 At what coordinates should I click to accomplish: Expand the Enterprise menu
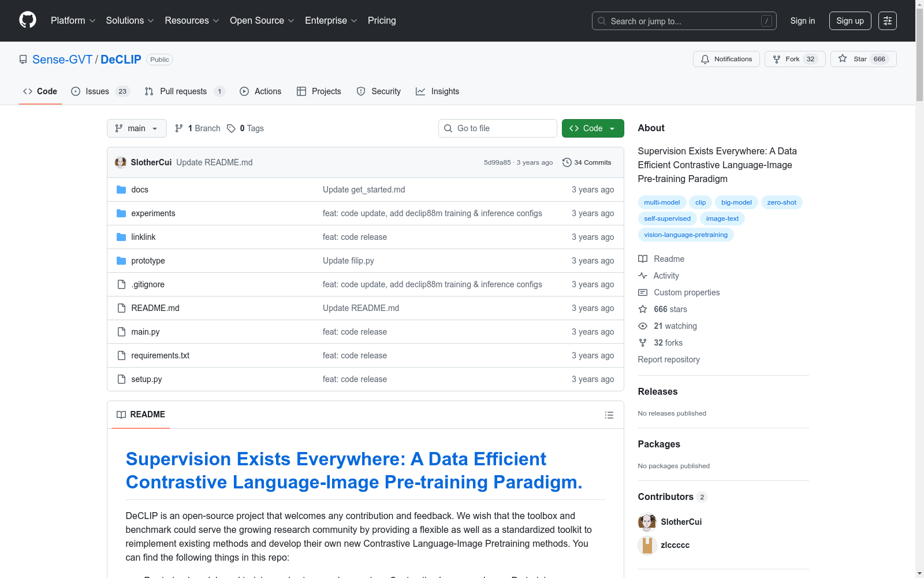[x=331, y=21]
